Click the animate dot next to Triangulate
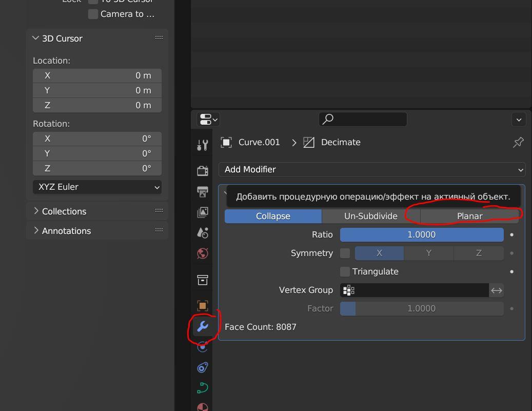The height and width of the screenshot is (411, 532). pyautogui.click(x=511, y=271)
